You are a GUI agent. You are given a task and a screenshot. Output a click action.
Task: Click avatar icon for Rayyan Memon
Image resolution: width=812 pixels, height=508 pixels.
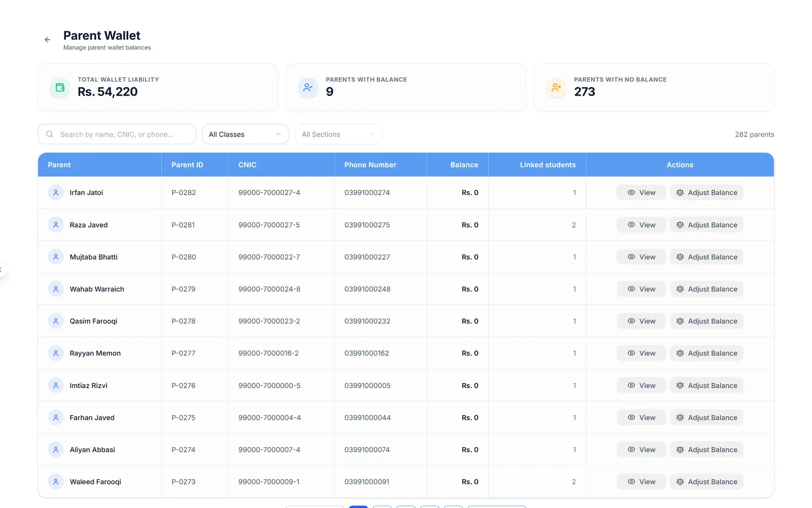coord(56,353)
